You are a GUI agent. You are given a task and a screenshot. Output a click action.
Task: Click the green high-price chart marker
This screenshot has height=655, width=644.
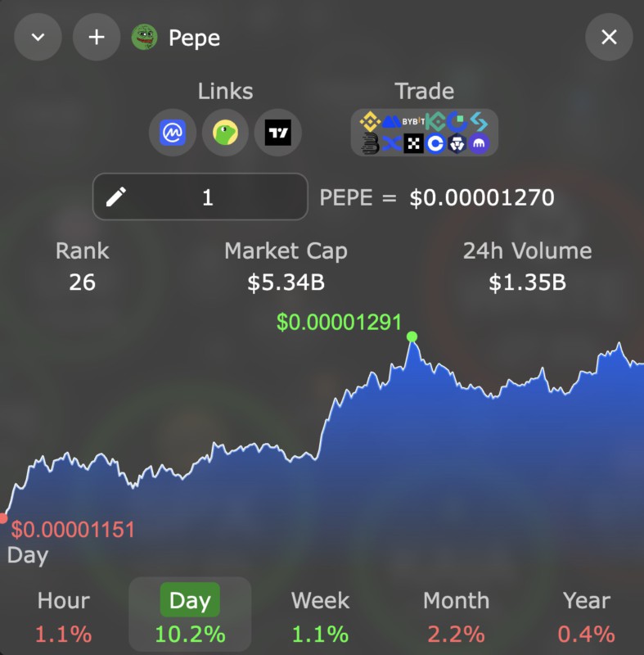pos(412,337)
